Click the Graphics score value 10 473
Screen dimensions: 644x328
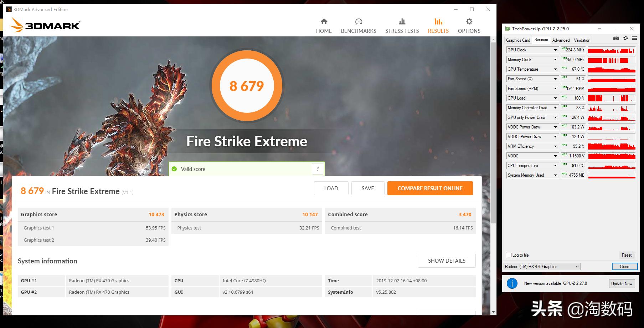pos(156,215)
